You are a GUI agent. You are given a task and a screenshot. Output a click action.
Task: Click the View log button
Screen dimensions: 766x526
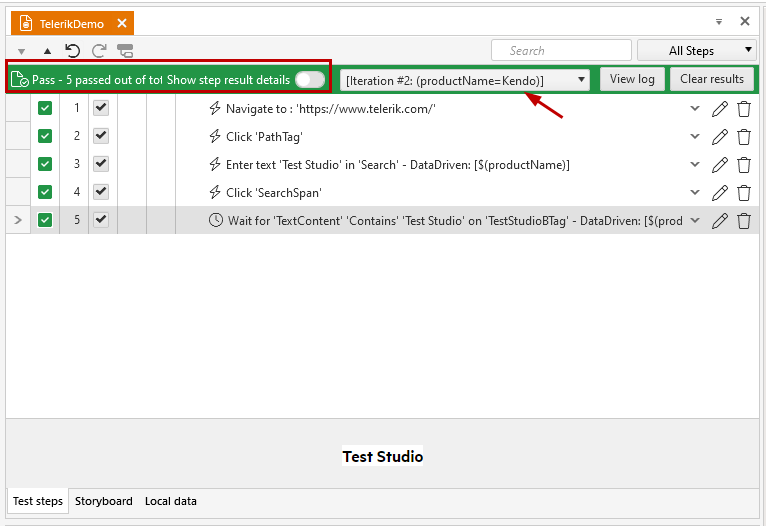point(632,79)
